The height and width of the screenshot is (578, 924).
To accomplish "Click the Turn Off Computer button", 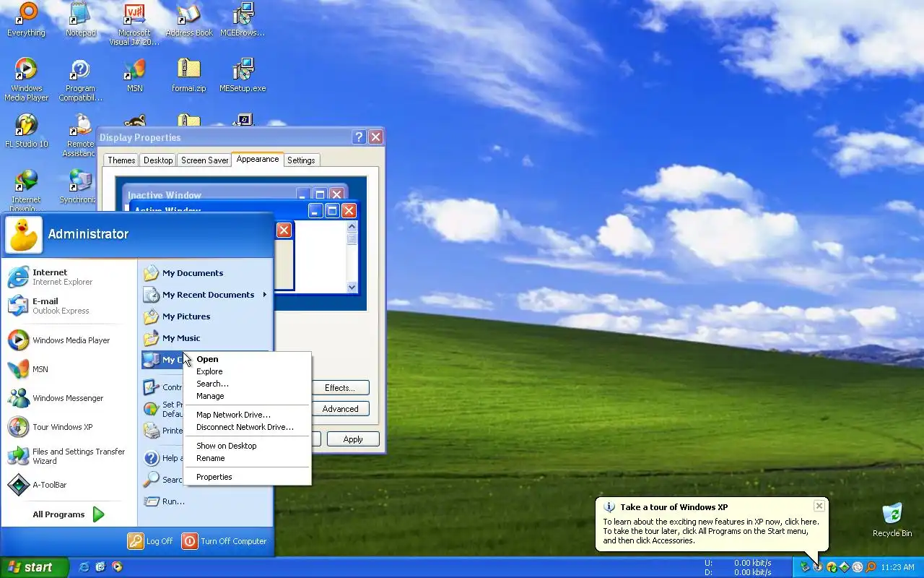I will tap(224, 541).
